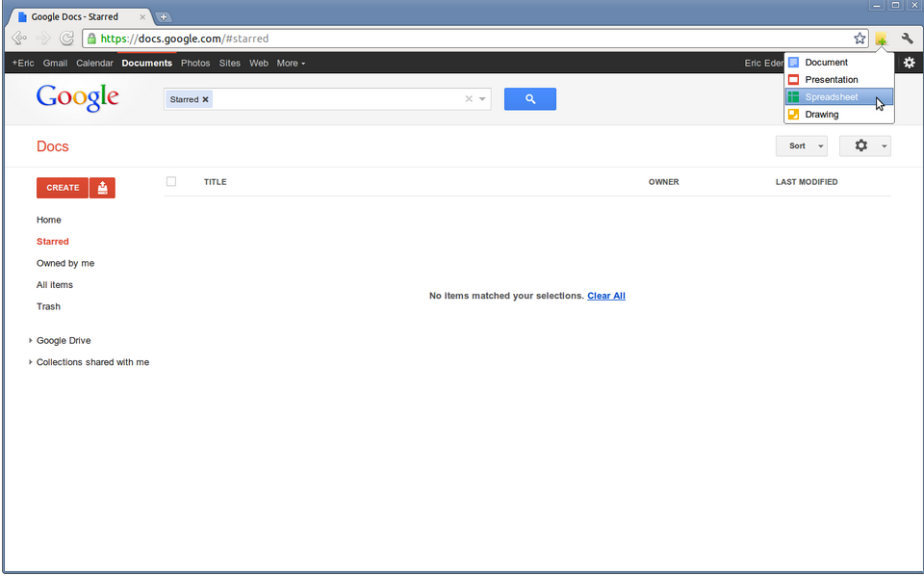The height and width of the screenshot is (576, 924).
Task: Click the upload icon next to Create
Action: 103,188
